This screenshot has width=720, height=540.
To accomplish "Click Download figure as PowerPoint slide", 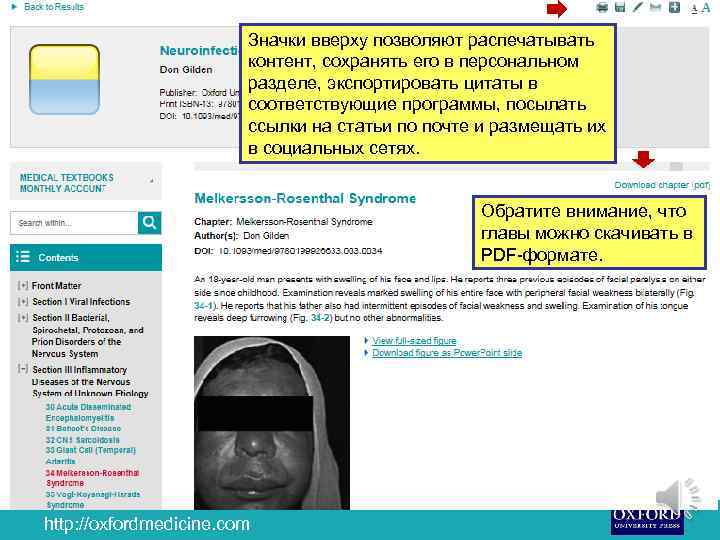I will (x=447, y=353).
